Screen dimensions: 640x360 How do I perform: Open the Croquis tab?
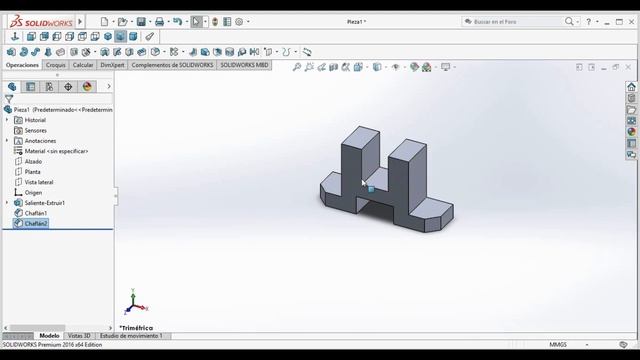point(56,65)
